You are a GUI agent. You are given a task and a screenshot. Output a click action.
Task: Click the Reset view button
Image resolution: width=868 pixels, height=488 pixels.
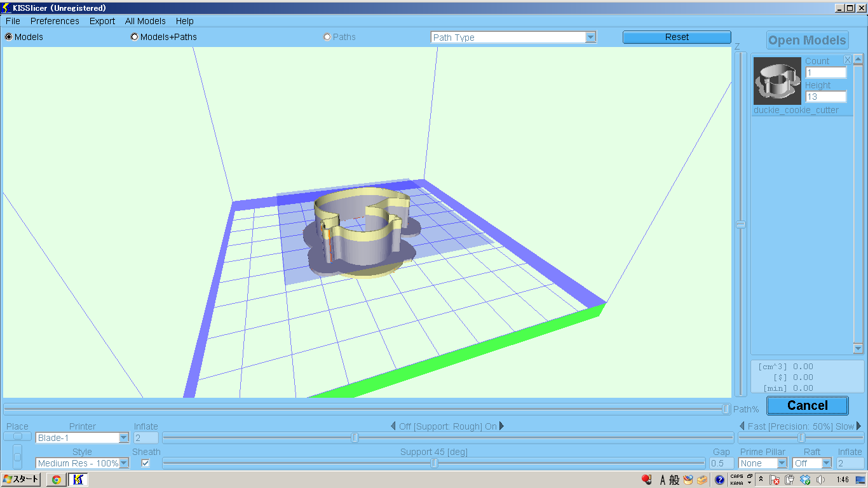click(677, 37)
